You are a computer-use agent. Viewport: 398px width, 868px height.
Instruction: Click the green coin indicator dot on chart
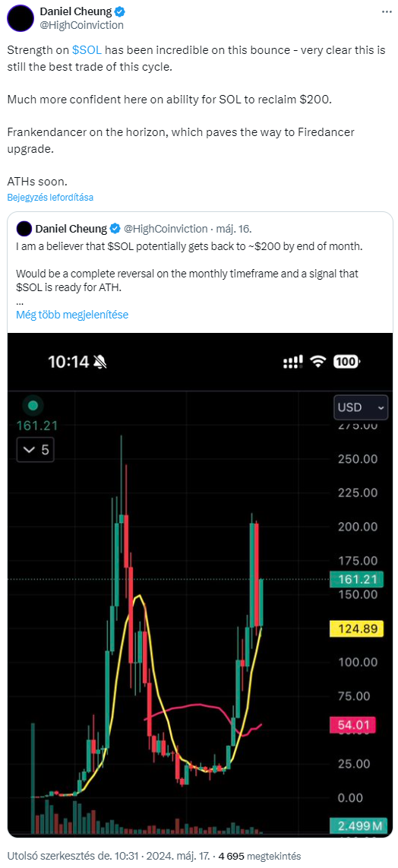pos(33,405)
